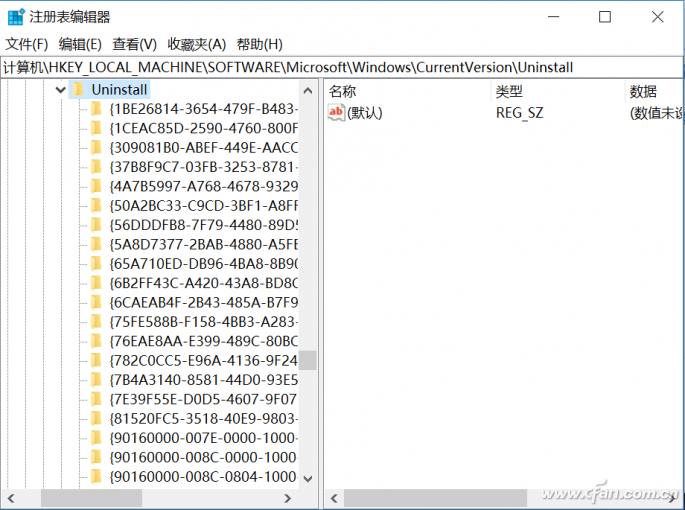Click REG_SZ type cell
The width and height of the screenshot is (685, 510).
pos(519,113)
